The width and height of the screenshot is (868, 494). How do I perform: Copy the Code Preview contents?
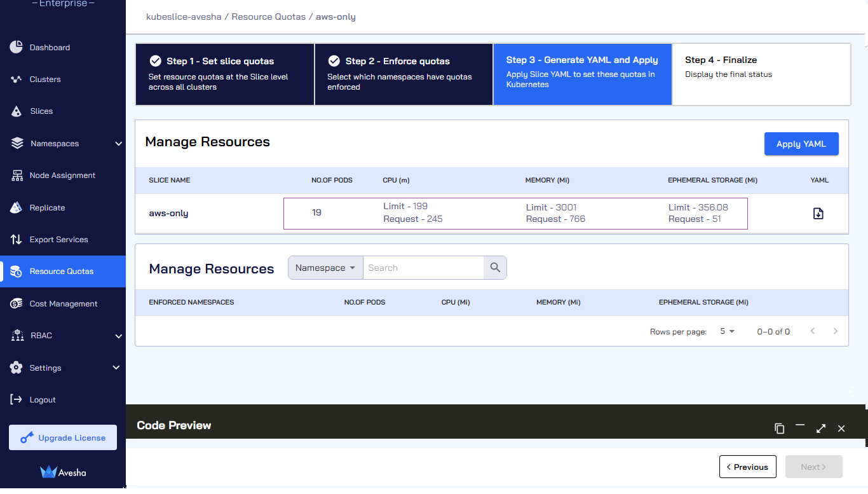pos(780,429)
